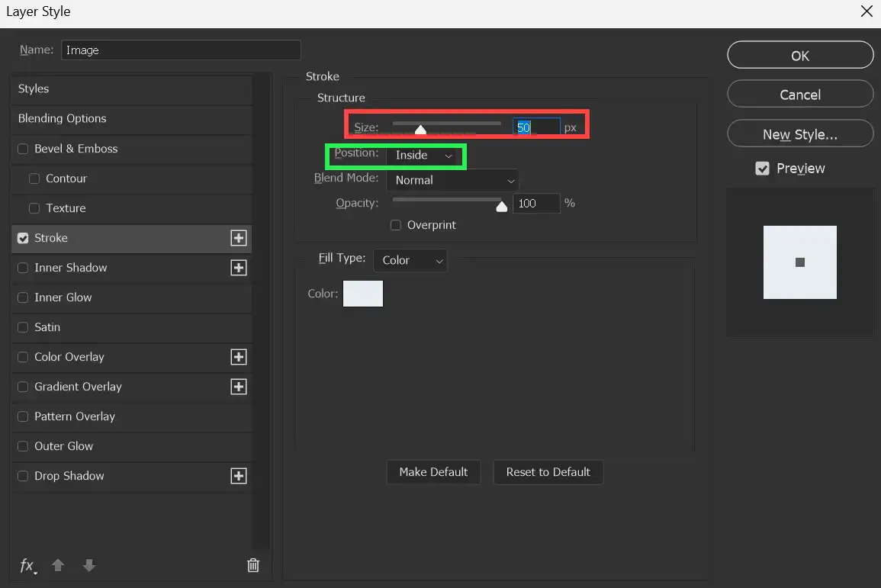Image resolution: width=881 pixels, height=588 pixels.
Task: Click the move effect down arrow icon
Action: pos(89,565)
